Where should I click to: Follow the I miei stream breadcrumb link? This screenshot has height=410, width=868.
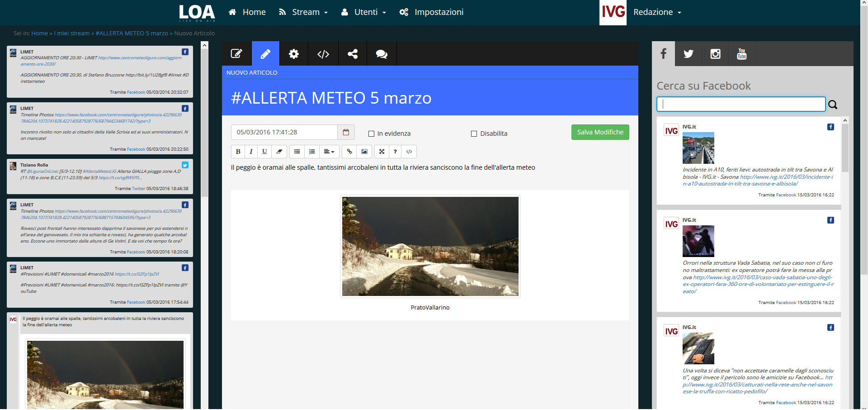[x=71, y=33]
